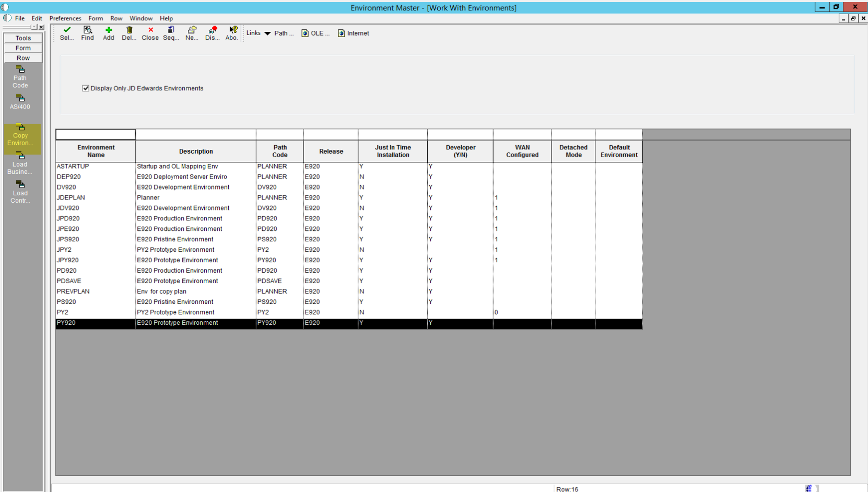Click the Description filter field

coord(196,135)
